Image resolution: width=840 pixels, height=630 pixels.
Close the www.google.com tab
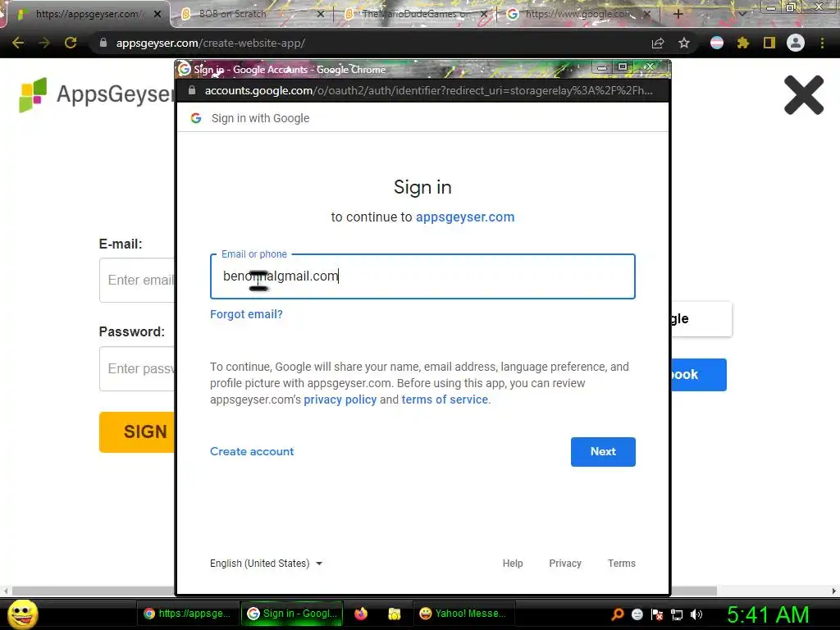(x=647, y=15)
